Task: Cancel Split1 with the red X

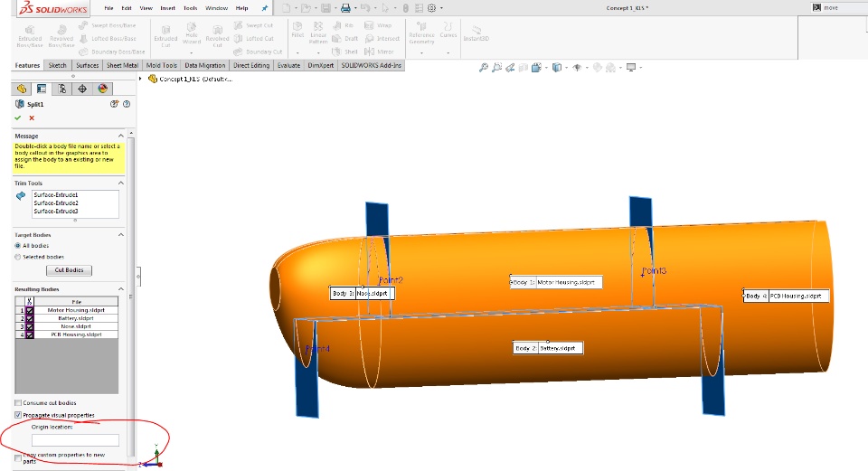Action: [x=32, y=118]
